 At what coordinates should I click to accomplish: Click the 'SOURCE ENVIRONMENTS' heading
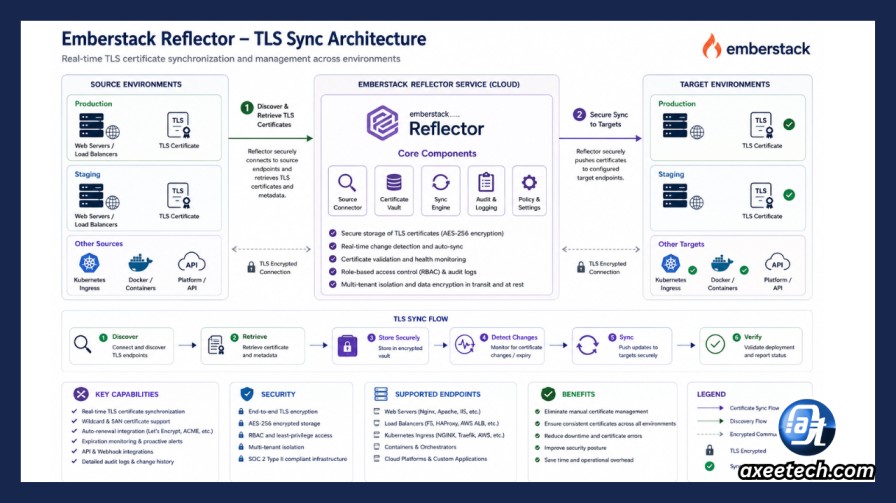136,84
